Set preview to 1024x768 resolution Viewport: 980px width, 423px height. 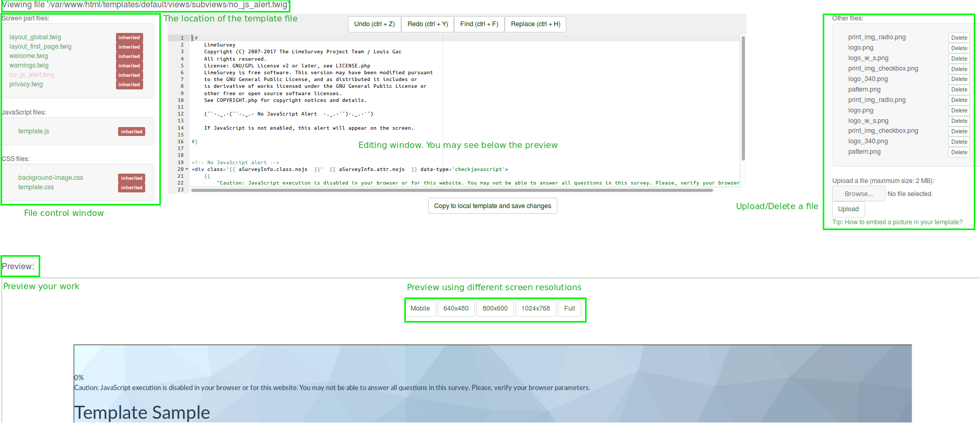tap(535, 308)
